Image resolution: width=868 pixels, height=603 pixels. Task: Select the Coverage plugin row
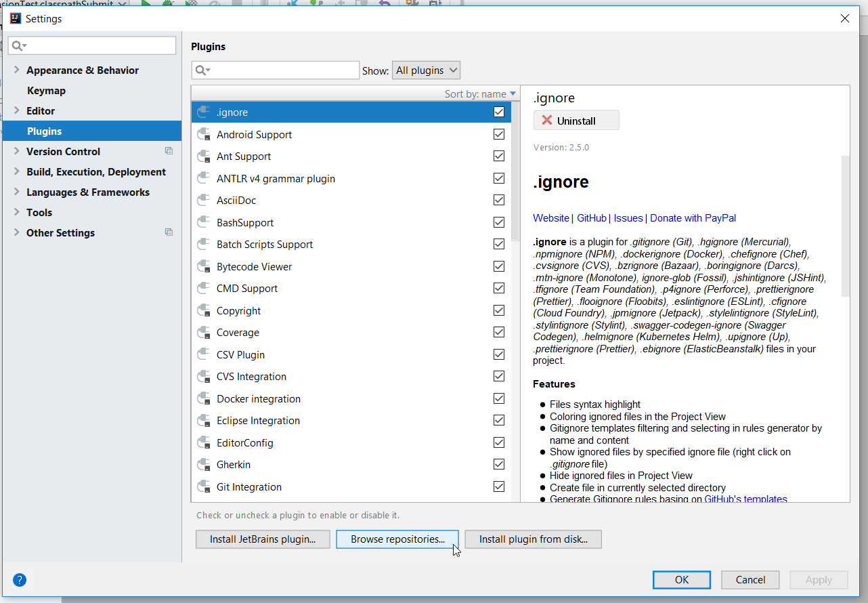[x=351, y=333]
